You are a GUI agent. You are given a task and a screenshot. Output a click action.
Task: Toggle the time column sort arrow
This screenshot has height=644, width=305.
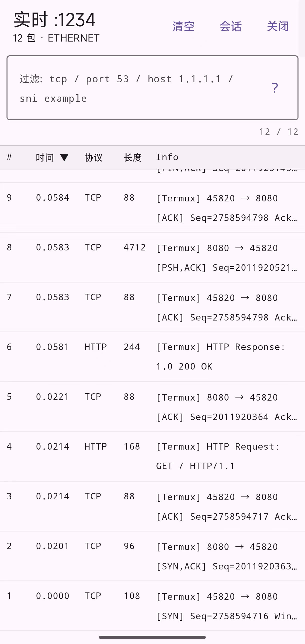click(64, 158)
